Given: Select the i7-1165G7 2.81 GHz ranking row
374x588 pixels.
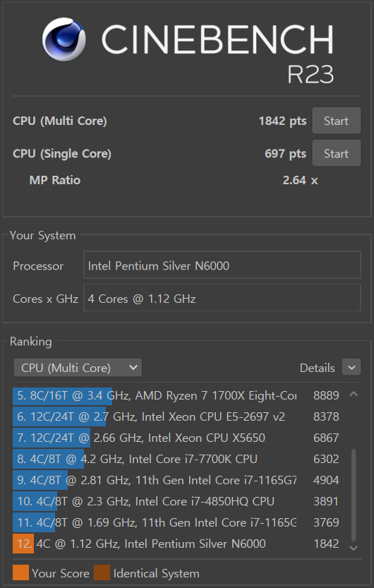Looking at the screenshot, I should pyautogui.click(x=178, y=480).
